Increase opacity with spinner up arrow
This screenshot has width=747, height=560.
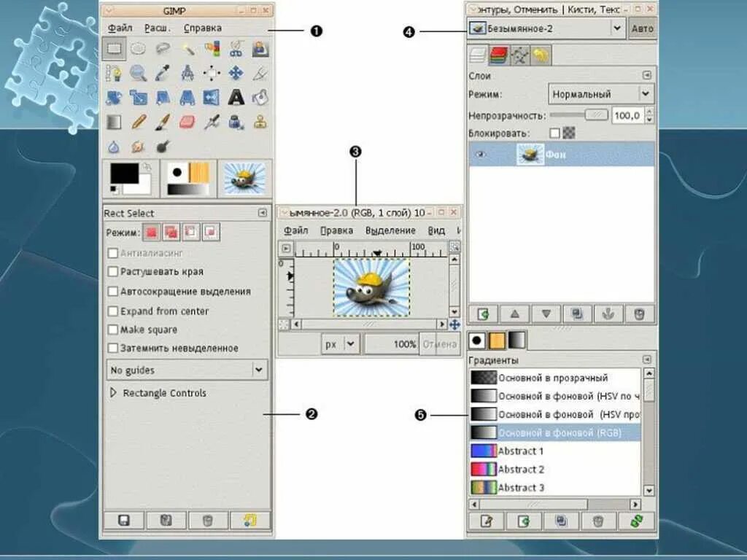click(650, 112)
